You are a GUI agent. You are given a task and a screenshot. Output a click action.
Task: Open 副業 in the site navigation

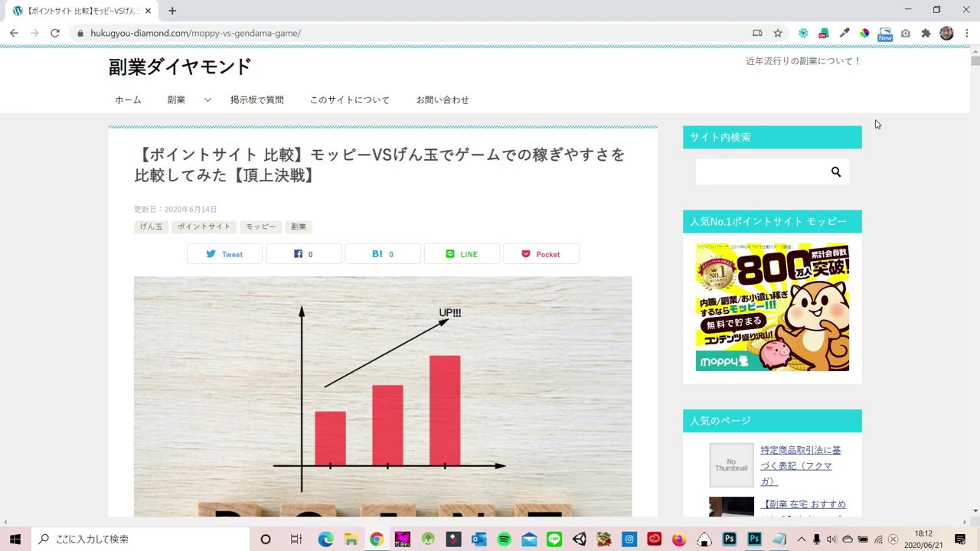point(176,100)
